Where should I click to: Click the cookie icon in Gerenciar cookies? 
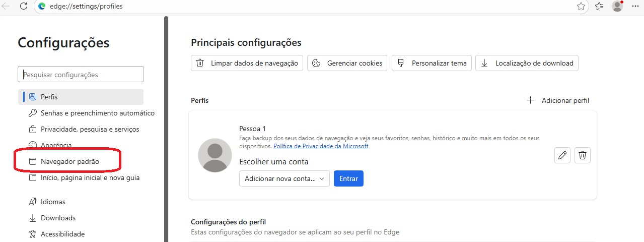pyautogui.click(x=316, y=63)
